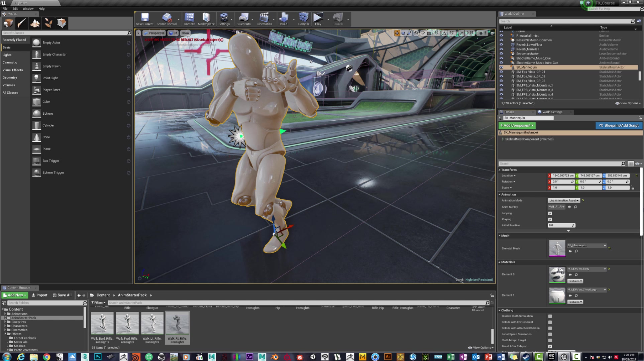644x361 pixels.
Task: Open the Marketplace toolbar icon
Action: tap(206, 19)
